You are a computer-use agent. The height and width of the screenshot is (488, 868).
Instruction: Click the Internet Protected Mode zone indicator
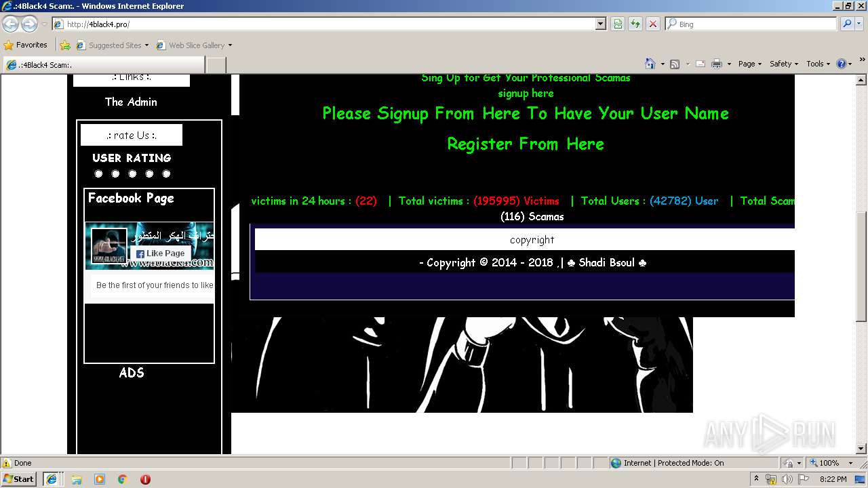pos(667,463)
